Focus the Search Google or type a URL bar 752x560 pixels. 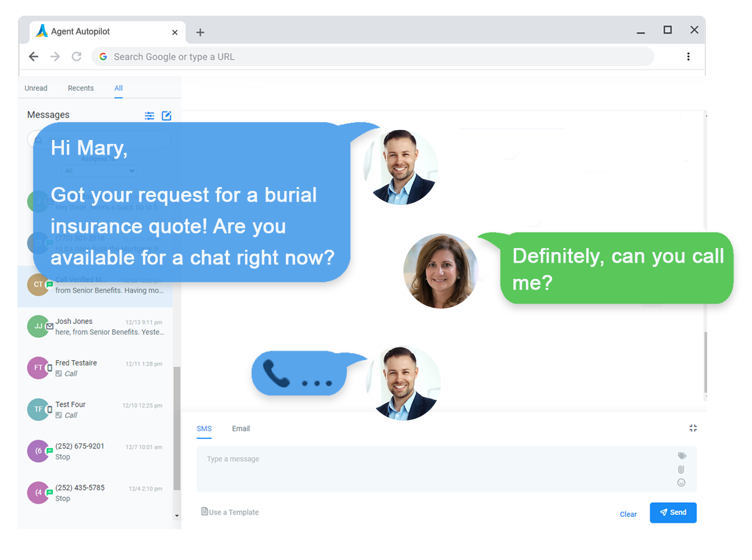coord(373,57)
